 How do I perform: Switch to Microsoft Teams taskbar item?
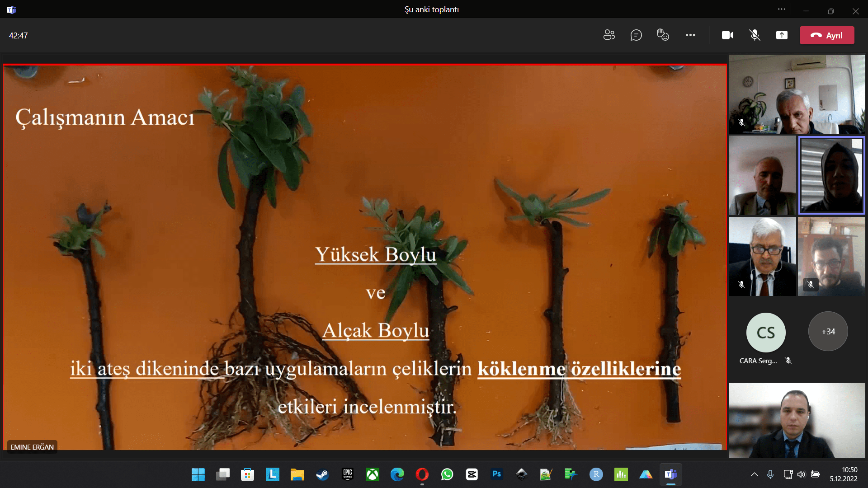coord(670,474)
